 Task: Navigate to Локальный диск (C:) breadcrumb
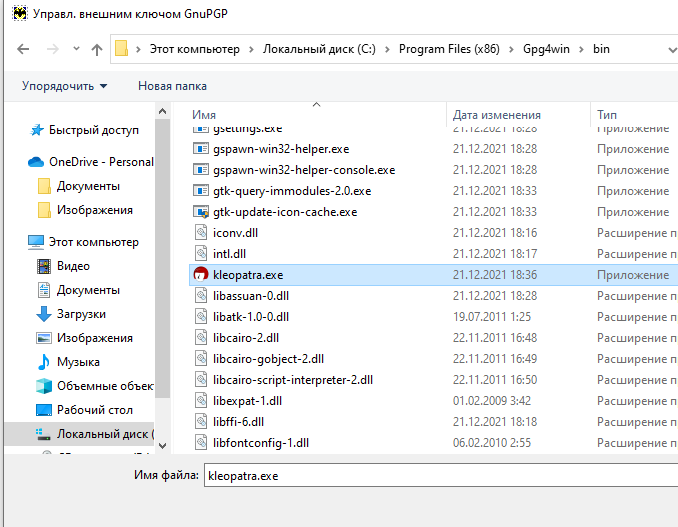(319, 49)
